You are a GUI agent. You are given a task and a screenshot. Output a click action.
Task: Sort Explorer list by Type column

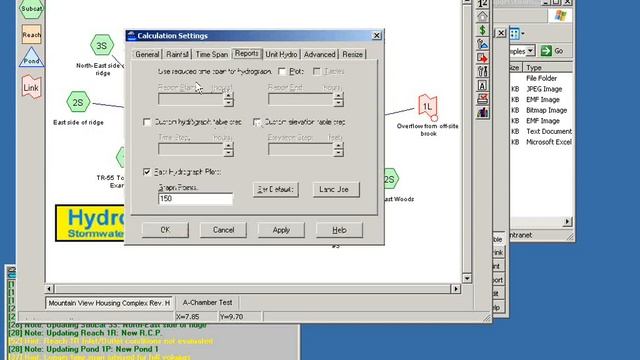pos(547,67)
